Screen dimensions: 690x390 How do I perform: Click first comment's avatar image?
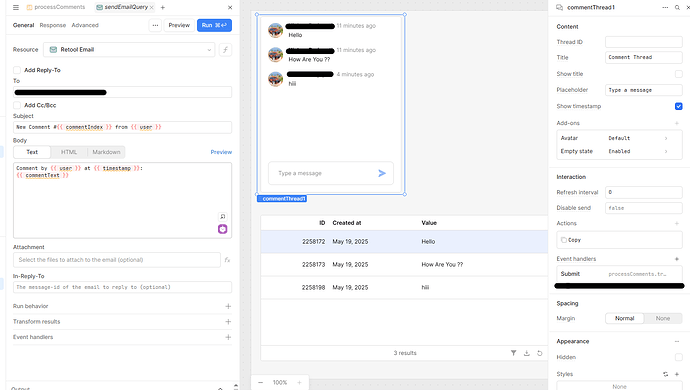pos(275,30)
